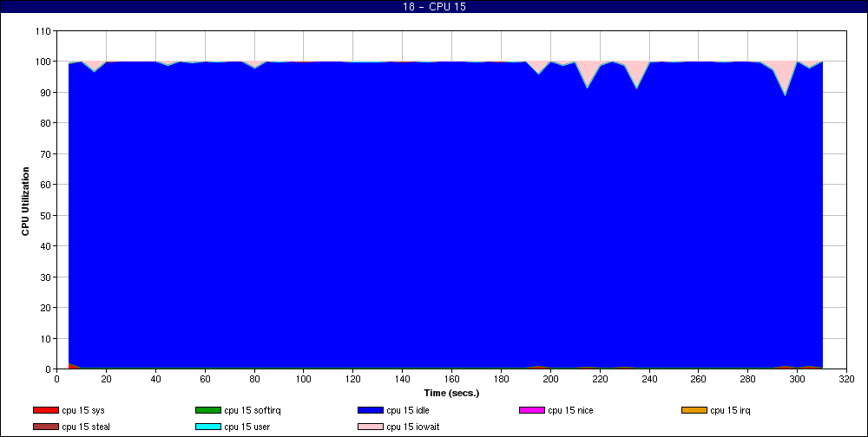
Task: Click the green cpu 15 softirq swatch
Action: point(208,410)
